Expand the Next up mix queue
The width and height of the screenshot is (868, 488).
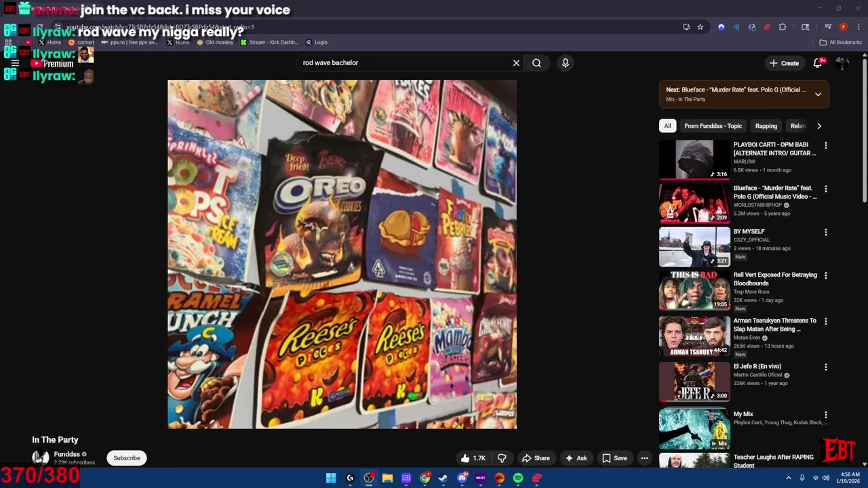click(x=818, y=94)
